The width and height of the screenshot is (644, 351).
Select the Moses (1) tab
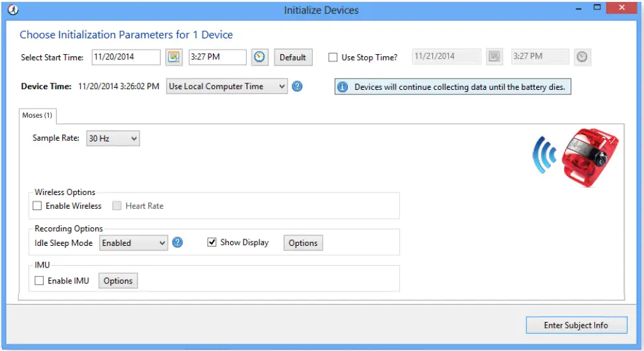coord(38,116)
